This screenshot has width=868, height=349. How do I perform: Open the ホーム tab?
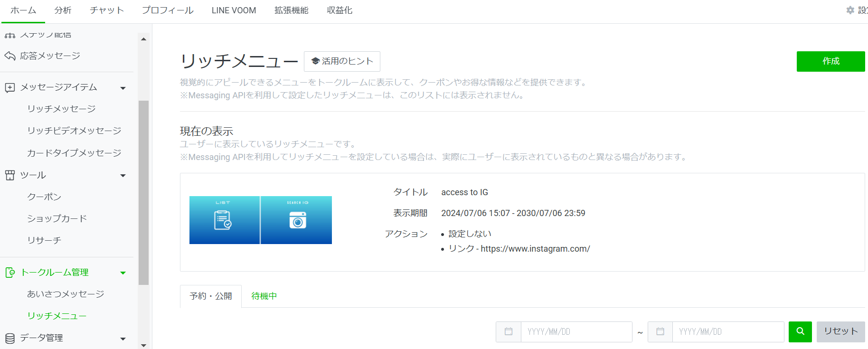pos(23,10)
